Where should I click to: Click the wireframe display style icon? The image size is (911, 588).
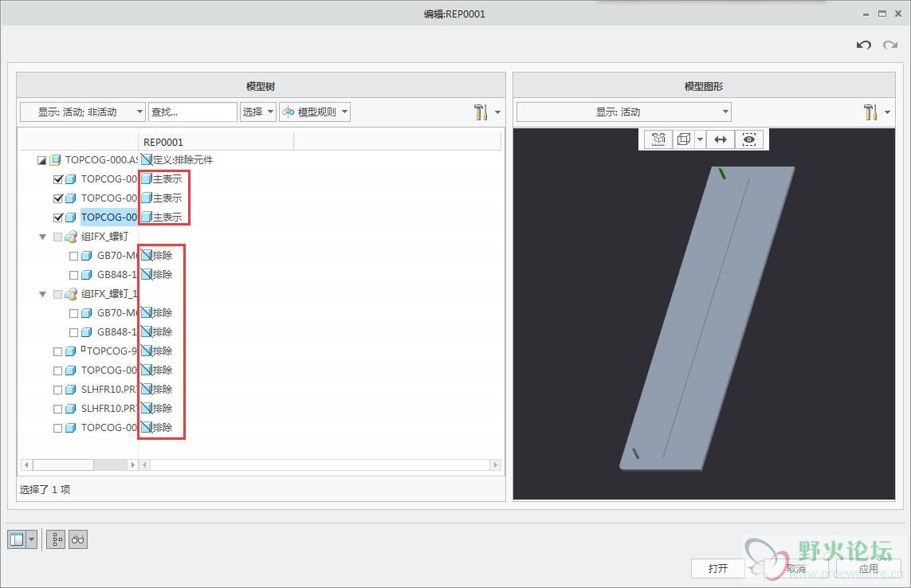tap(683, 139)
